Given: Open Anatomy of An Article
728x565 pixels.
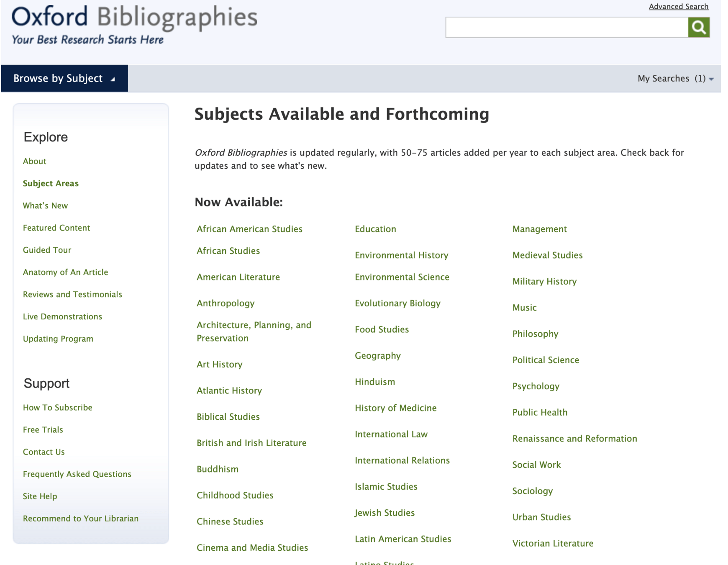Looking at the screenshot, I should (x=65, y=272).
